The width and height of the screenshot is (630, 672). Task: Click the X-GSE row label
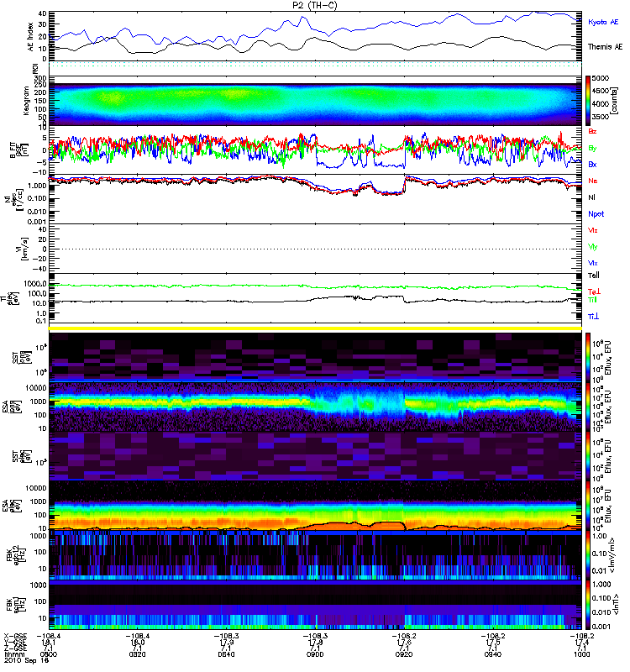[15, 636]
